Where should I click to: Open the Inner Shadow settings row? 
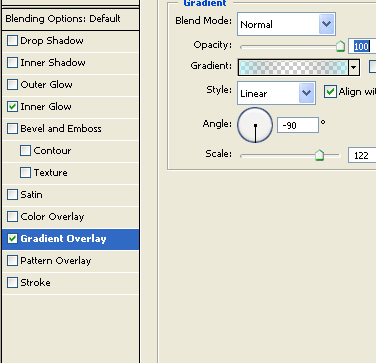point(71,63)
